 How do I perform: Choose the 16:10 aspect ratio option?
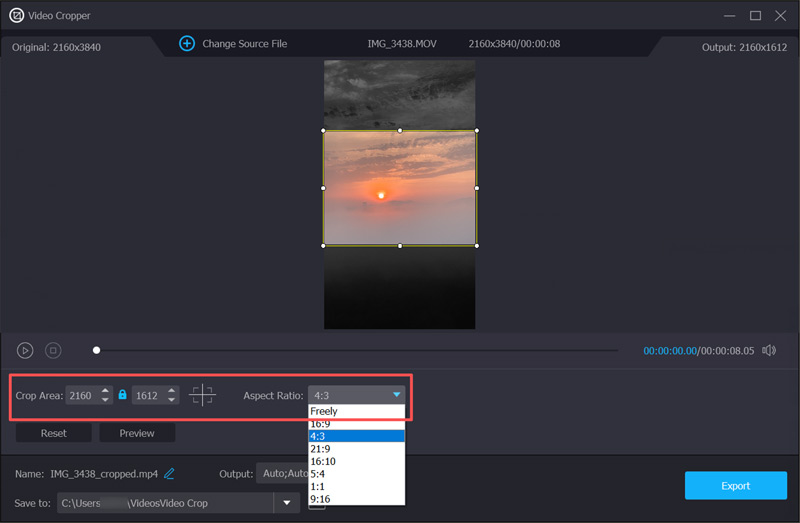tap(357, 461)
